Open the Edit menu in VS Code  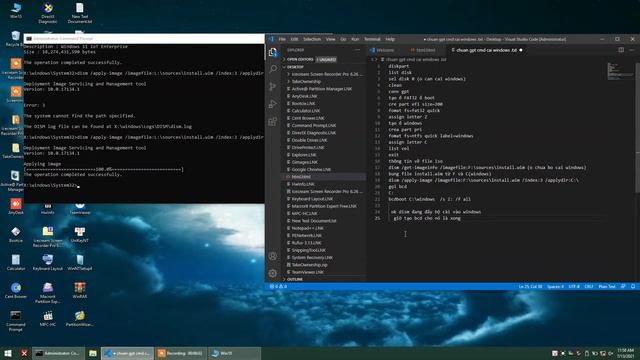coord(294,39)
